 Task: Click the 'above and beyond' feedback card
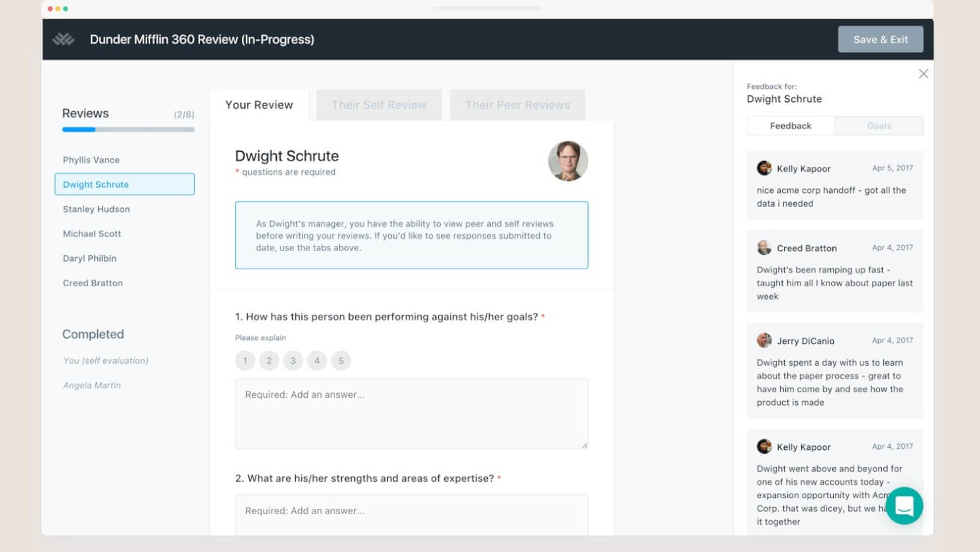(835, 482)
